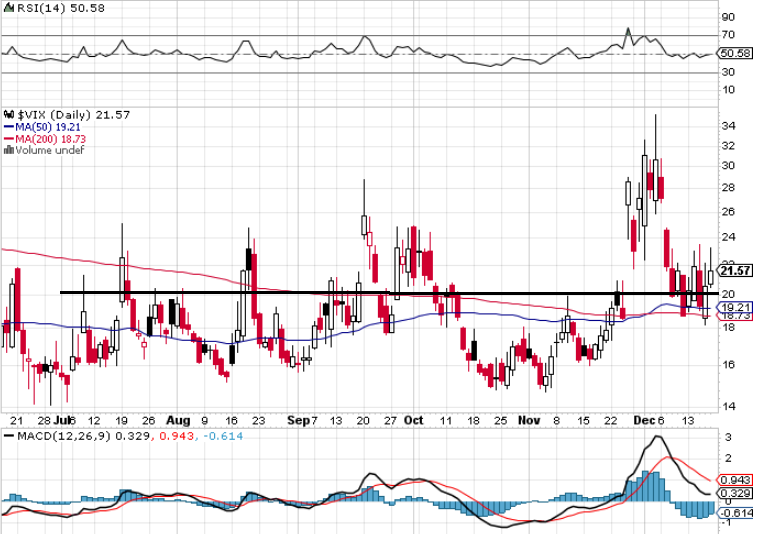Select the 'Volume undef' legend text
The width and height of the screenshot is (764, 534).
pos(50,150)
